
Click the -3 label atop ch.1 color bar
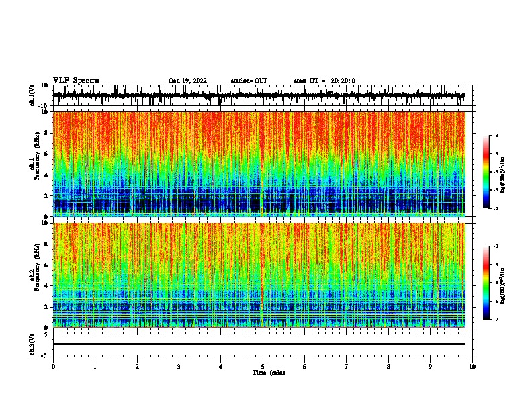click(x=495, y=135)
